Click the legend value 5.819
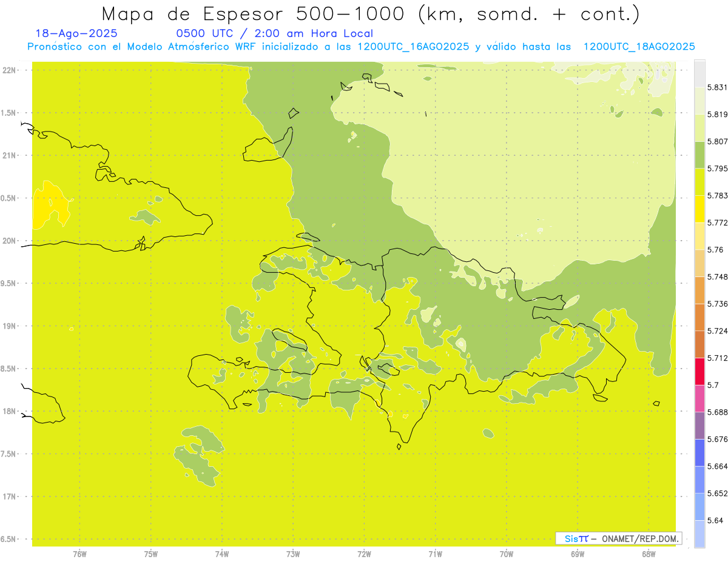728x562 pixels. pyautogui.click(x=717, y=115)
